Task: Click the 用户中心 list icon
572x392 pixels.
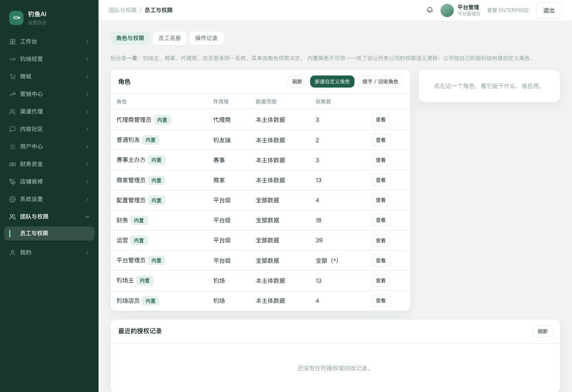Action: pyautogui.click(x=13, y=147)
